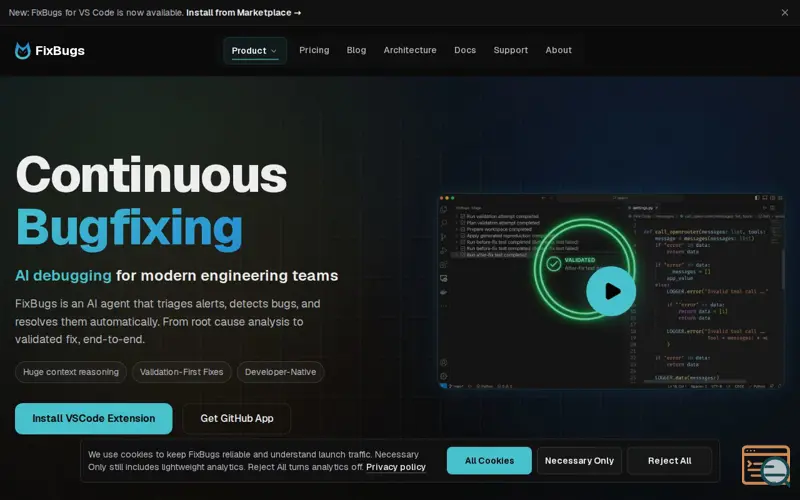Click the FixBugs brand name text

pyautogui.click(x=60, y=51)
